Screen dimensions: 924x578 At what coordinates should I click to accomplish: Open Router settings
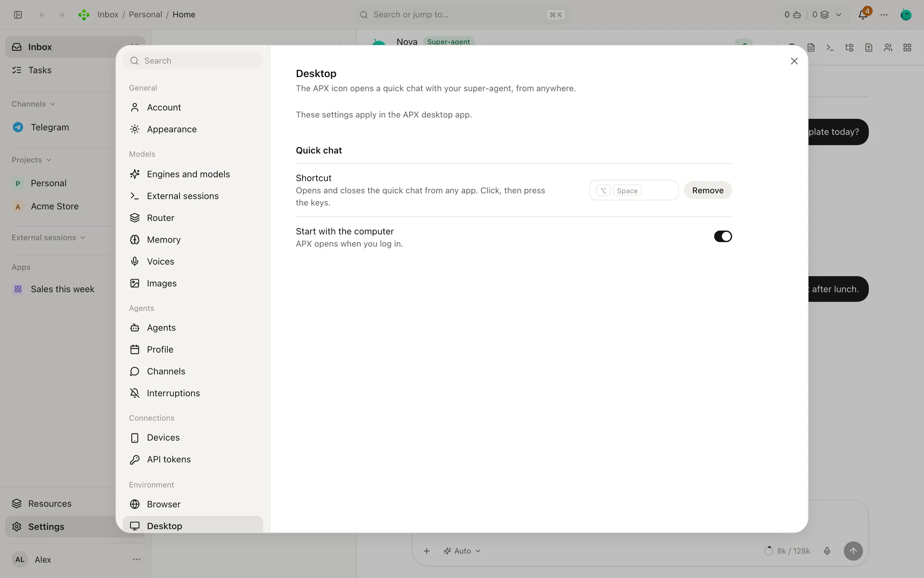click(x=193, y=217)
